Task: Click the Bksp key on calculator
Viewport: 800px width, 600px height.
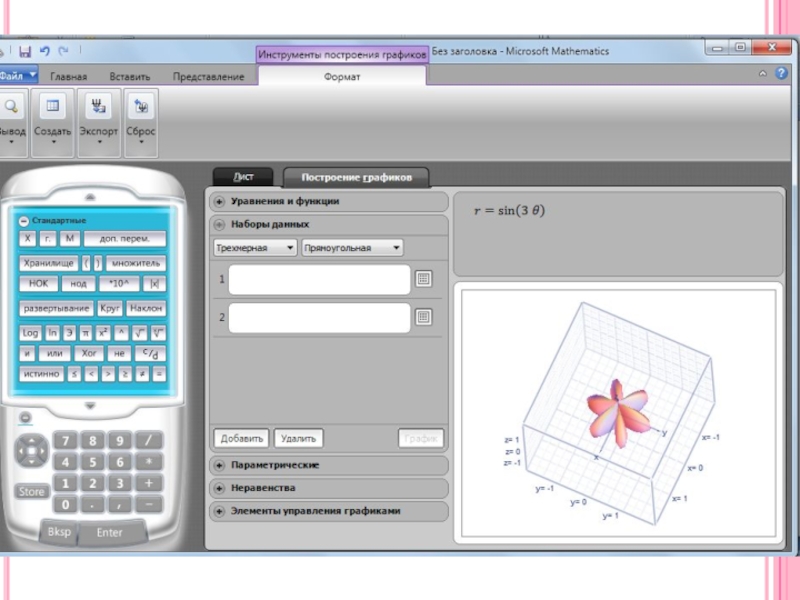Action: coord(59,532)
